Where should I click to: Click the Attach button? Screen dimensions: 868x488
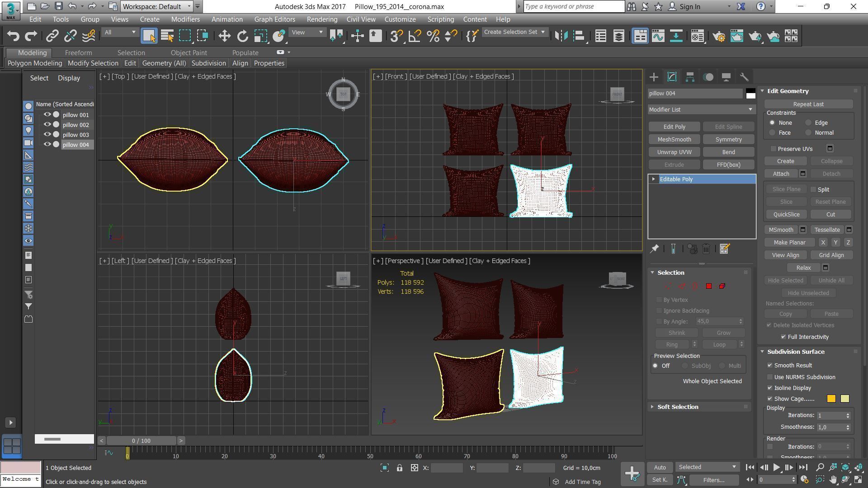781,174
